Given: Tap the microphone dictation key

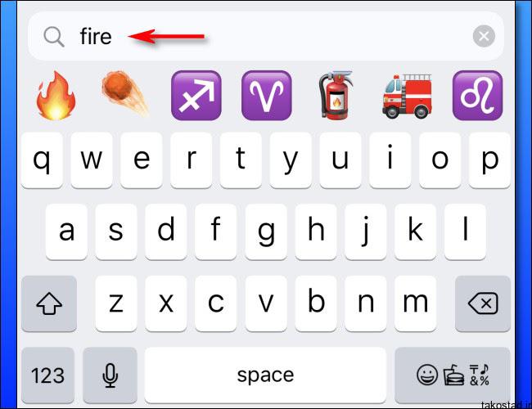Looking at the screenshot, I should 110,375.
